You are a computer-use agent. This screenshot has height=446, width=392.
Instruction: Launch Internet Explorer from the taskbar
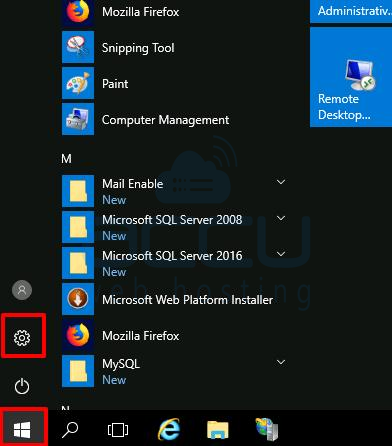click(x=169, y=429)
